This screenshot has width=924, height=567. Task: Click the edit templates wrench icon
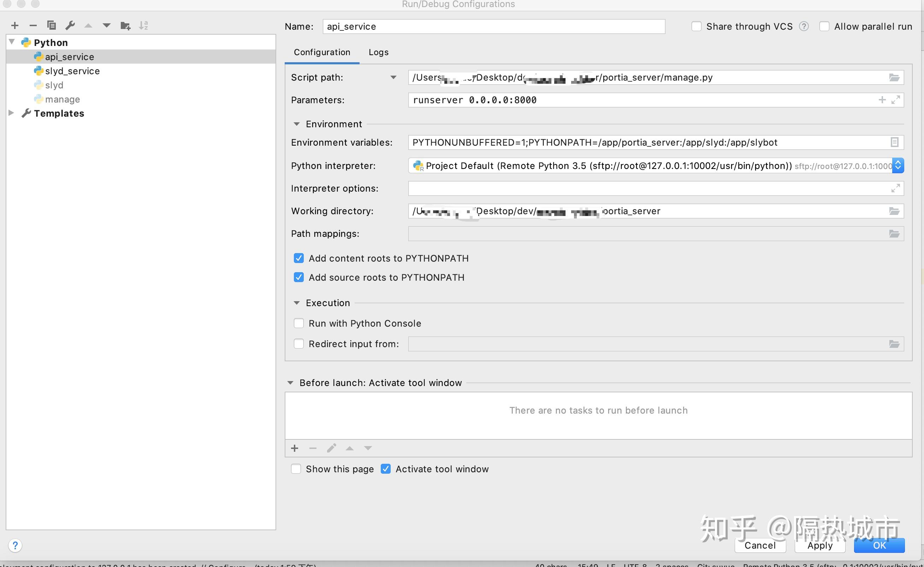70,25
